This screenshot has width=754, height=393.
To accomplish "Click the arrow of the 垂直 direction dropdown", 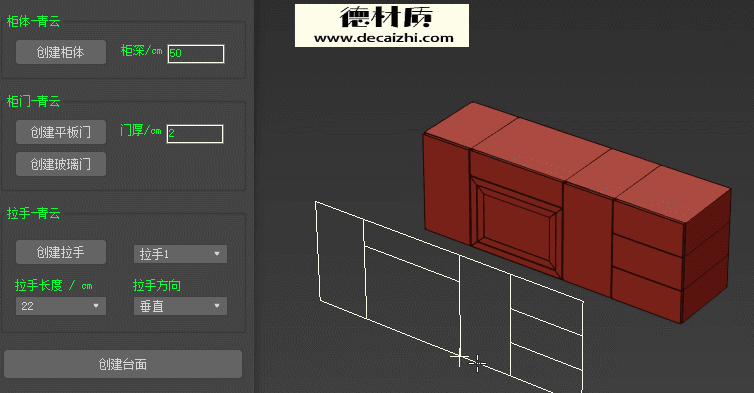I will [x=217, y=305].
